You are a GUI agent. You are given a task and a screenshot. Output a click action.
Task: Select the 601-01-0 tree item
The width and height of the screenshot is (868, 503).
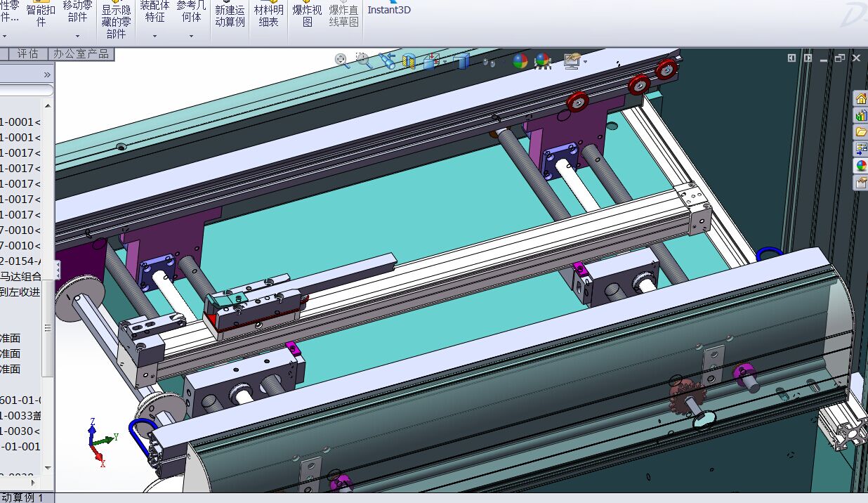(x=20, y=400)
